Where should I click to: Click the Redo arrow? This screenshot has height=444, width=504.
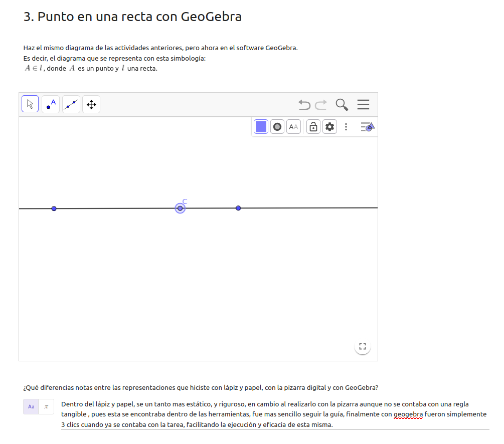coord(321,104)
